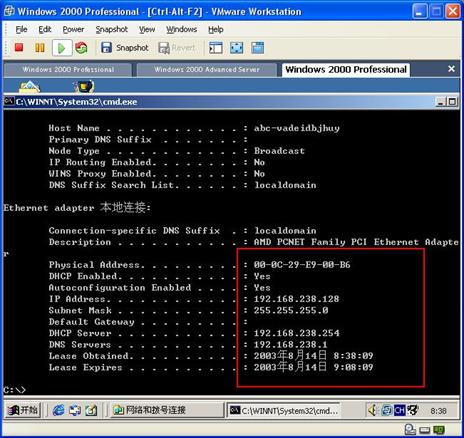The image size is (464, 438).
Task: Click the red Power Off stop icon
Action: point(19,48)
